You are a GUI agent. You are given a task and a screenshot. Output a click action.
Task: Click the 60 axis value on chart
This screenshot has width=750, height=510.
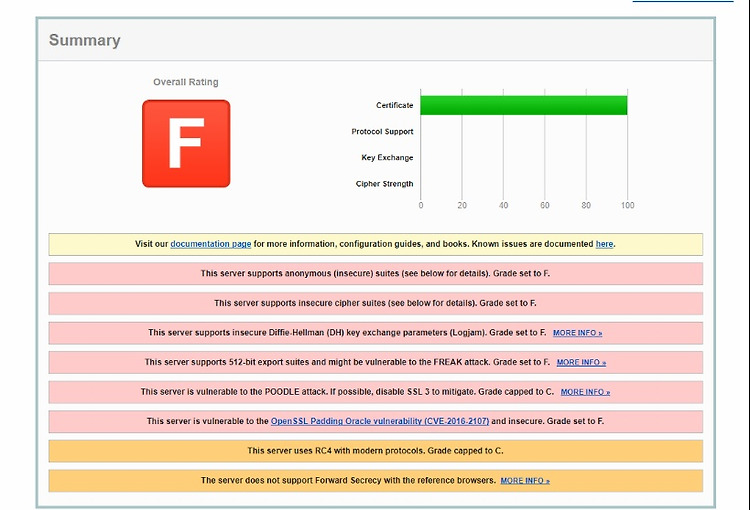click(544, 205)
